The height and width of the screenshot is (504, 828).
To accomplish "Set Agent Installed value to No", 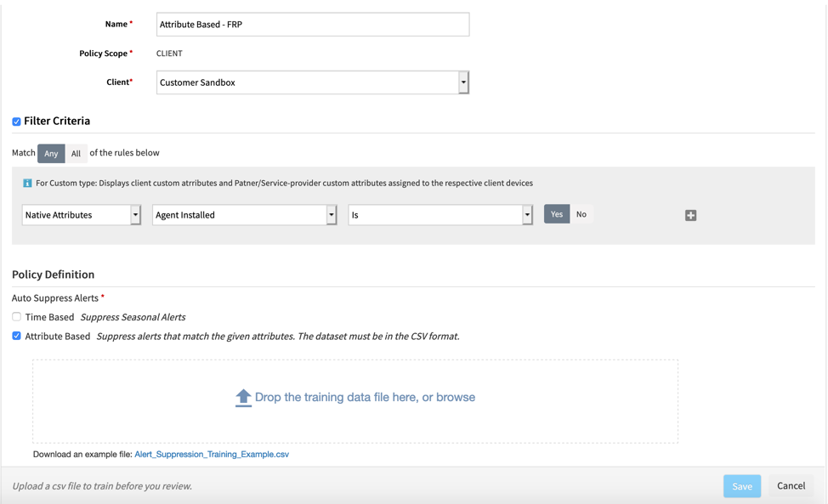I will [x=581, y=214].
